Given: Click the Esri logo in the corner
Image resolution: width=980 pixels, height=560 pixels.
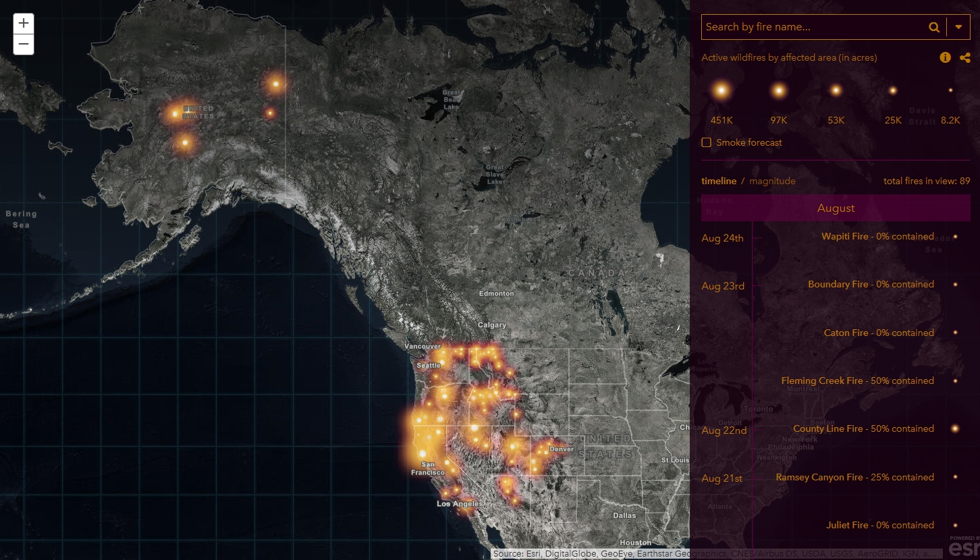Looking at the screenshot, I should pyautogui.click(x=965, y=548).
